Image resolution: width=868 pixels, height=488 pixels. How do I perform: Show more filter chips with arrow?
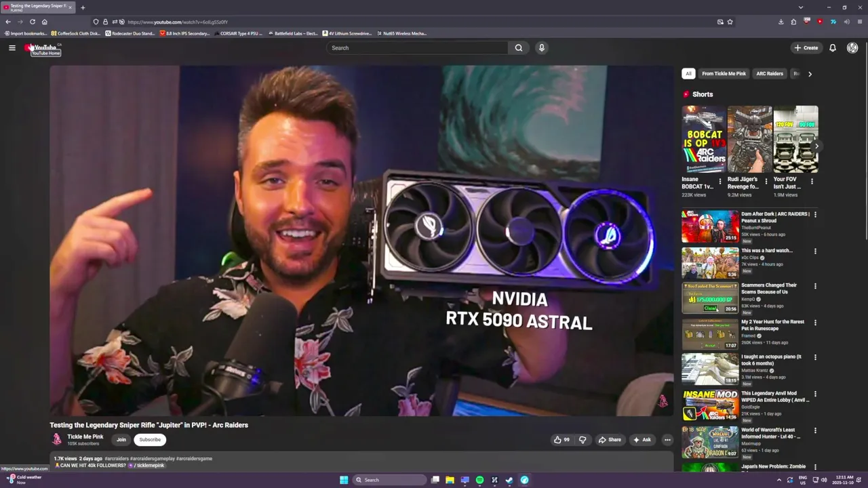(810, 73)
